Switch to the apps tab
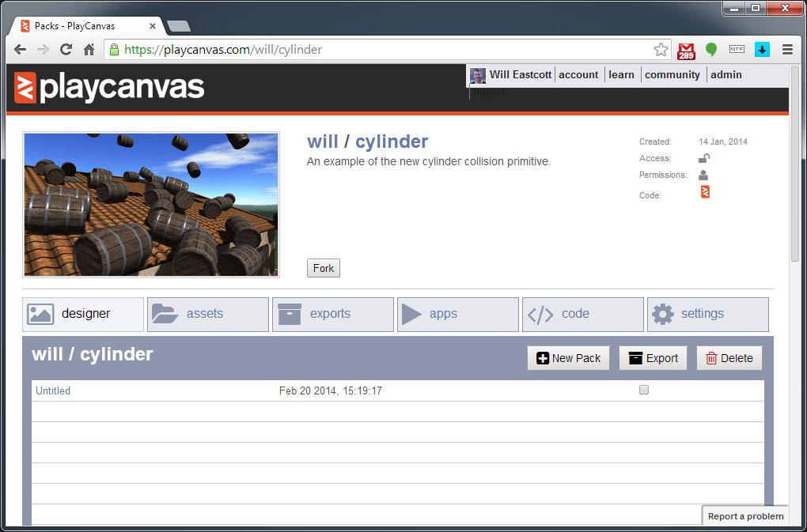 [x=458, y=314]
